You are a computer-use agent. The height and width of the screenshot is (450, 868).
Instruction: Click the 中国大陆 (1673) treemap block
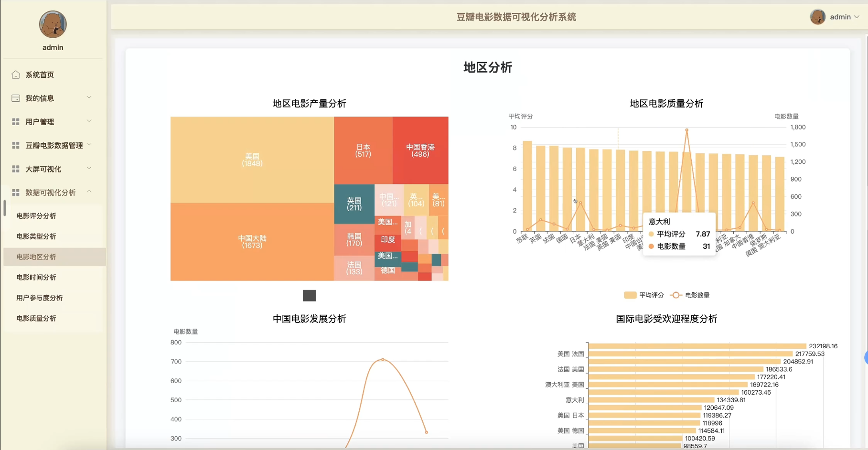click(x=252, y=242)
